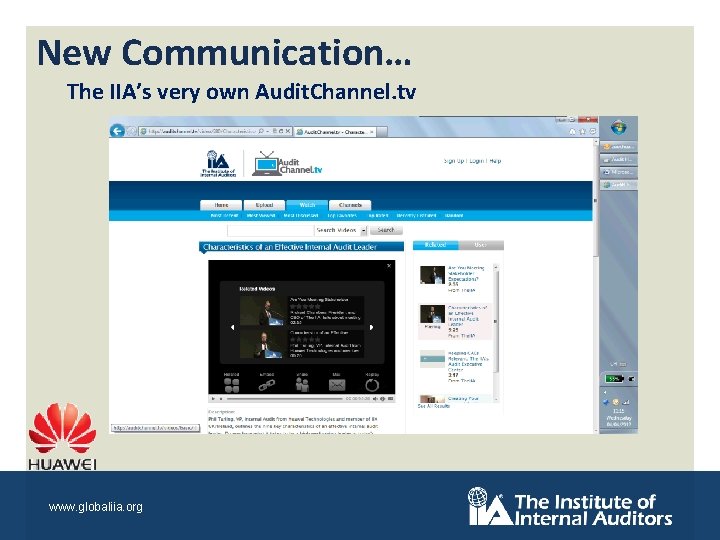Screen dimensions: 720x540
Task: Click the green battery percentage indicator
Action: tap(614, 379)
